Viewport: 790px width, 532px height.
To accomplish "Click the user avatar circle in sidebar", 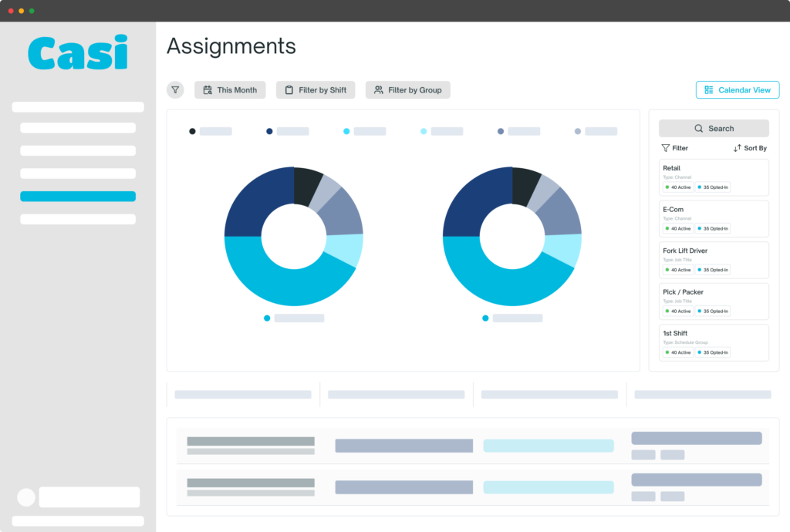I will click(26, 497).
